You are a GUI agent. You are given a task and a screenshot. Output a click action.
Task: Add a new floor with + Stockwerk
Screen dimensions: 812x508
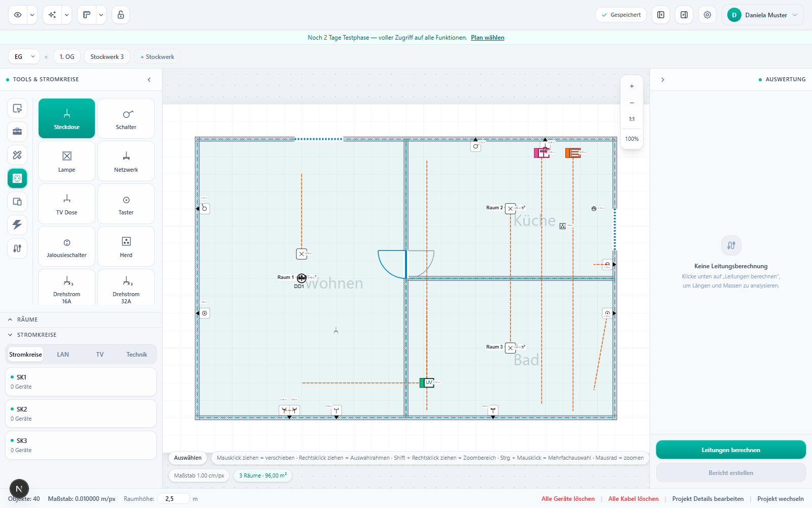point(157,56)
